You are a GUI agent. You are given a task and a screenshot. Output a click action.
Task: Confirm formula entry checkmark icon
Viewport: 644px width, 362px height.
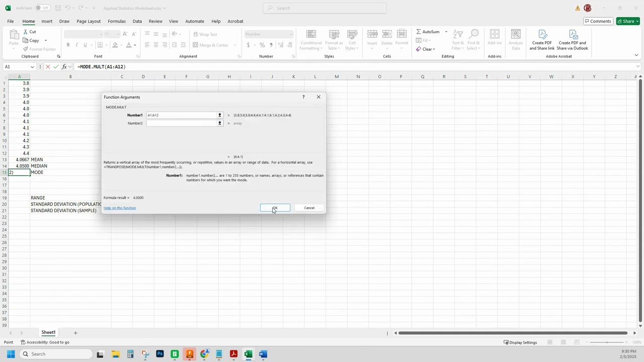click(56, 67)
